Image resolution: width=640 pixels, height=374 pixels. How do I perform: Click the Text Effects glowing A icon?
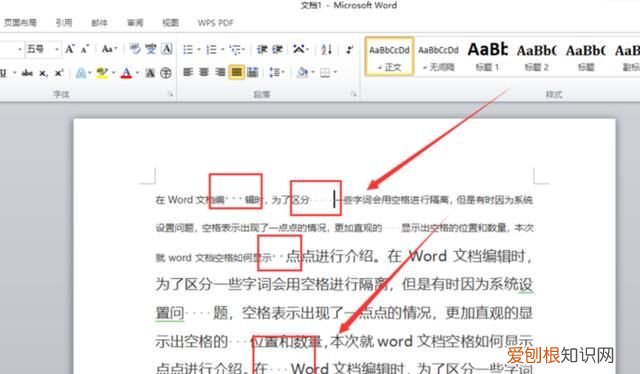(x=81, y=73)
